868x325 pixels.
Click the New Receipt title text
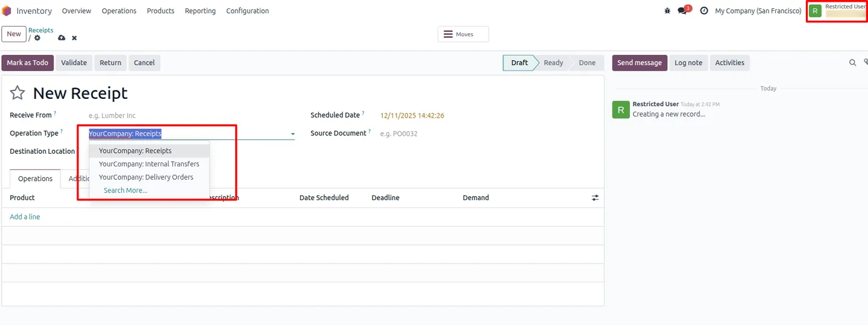pos(80,93)
